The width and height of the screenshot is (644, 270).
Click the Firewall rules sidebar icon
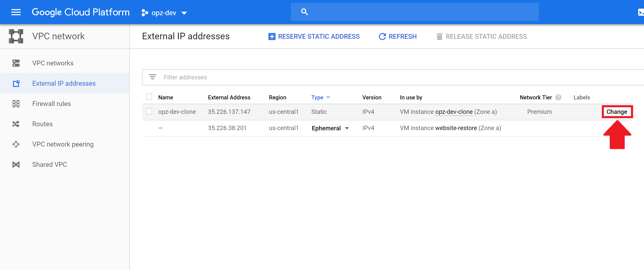[x=16, y=104]
